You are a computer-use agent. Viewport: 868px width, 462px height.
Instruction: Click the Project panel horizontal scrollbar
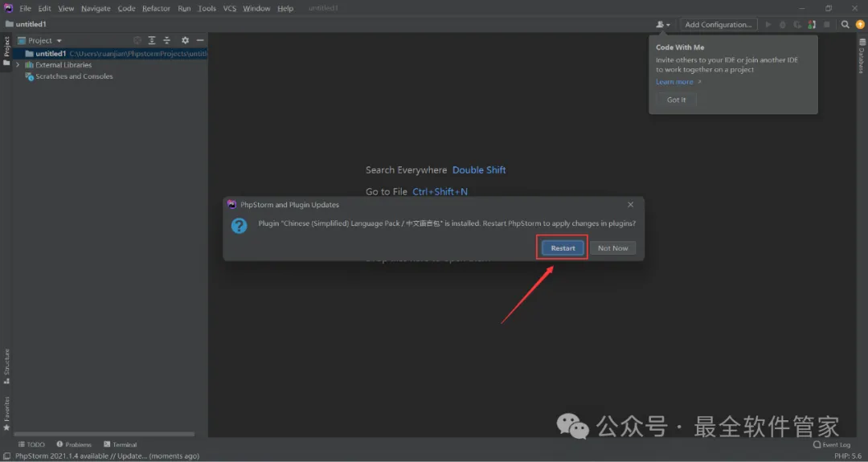pos(104,435)
